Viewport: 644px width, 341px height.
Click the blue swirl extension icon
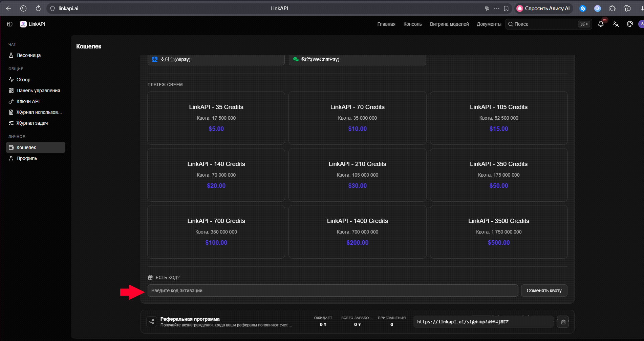(583, 8)
